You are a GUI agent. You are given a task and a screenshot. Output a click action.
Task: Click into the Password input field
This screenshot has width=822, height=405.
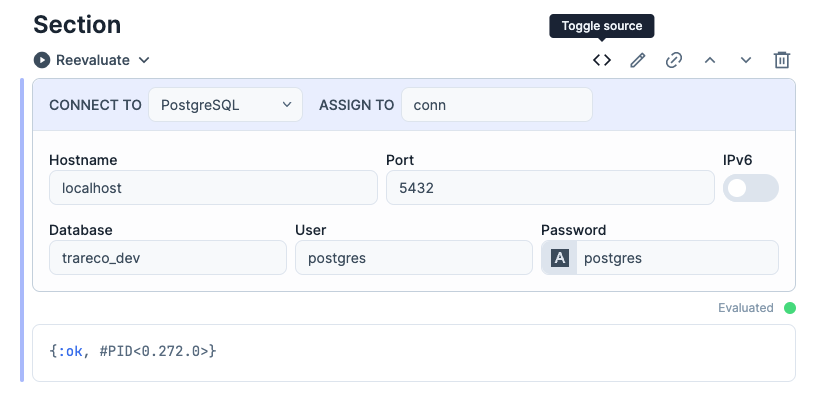[x=677, y=258]
